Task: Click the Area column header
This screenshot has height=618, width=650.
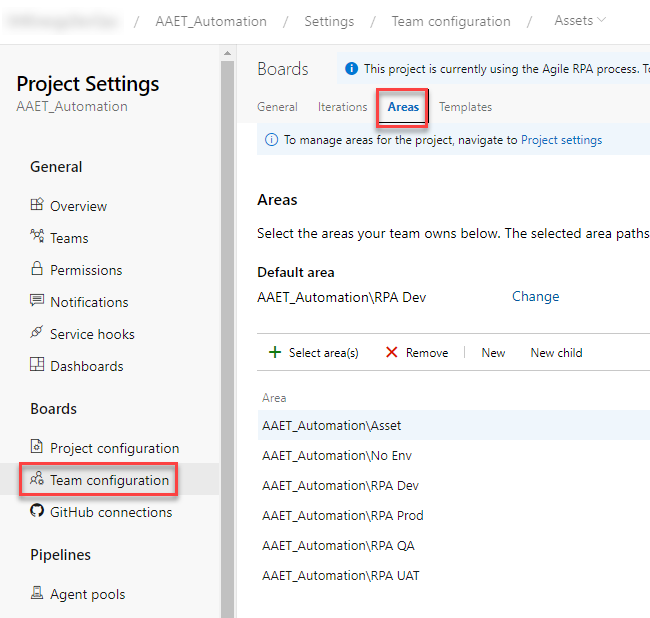Action: [274, 398]
